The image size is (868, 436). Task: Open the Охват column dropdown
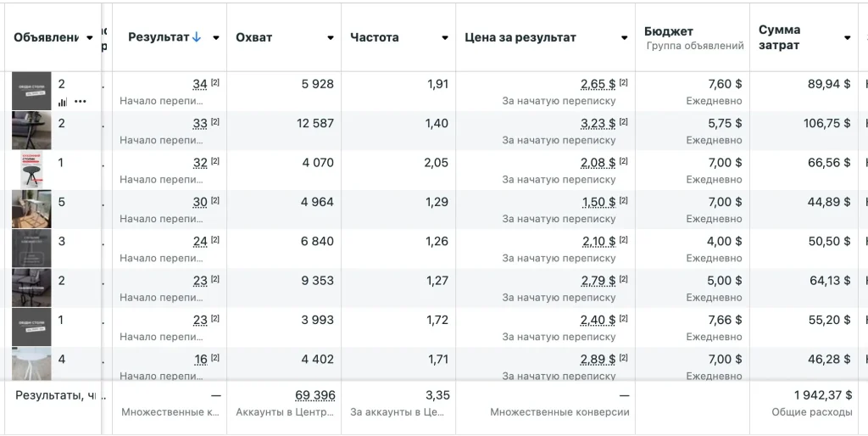tap(331, 38)
